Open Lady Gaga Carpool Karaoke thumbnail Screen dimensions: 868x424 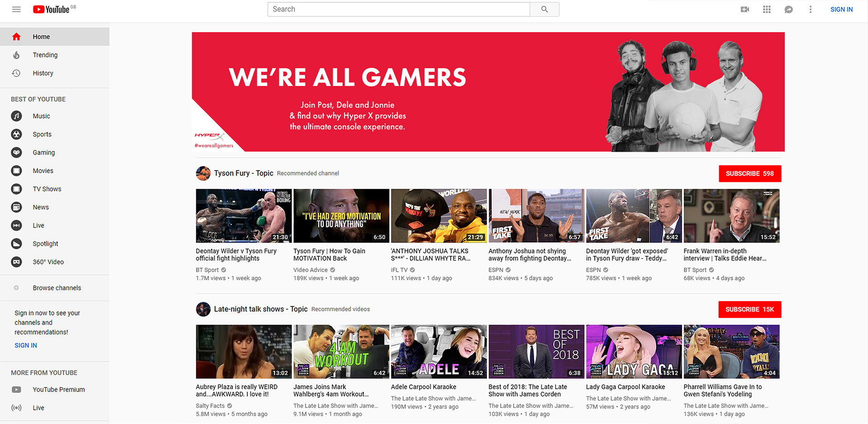634,352
